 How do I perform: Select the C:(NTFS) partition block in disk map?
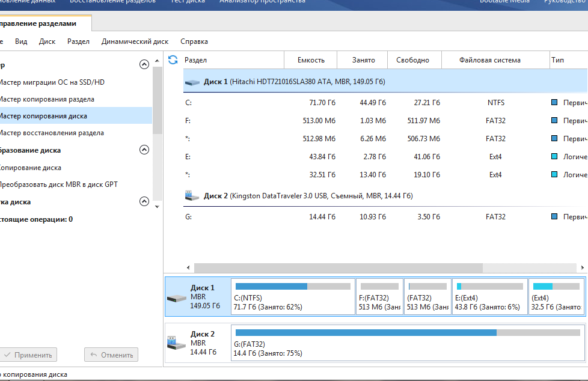[293, 297]
